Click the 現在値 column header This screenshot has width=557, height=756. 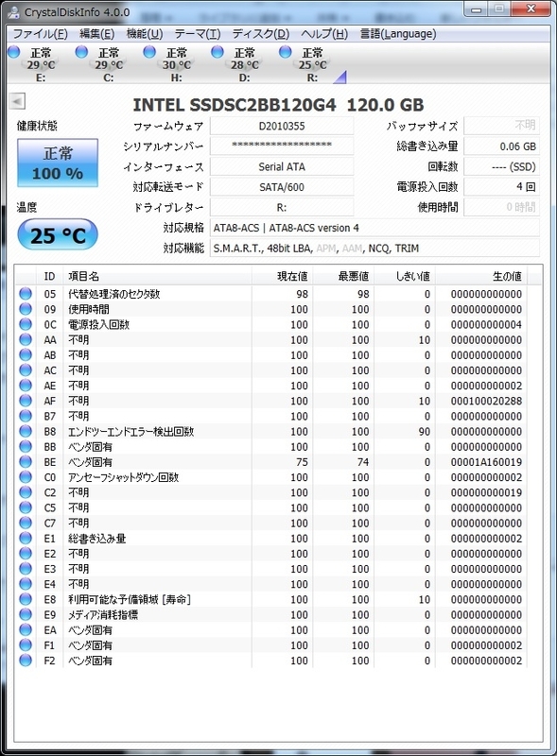[283, 276]
